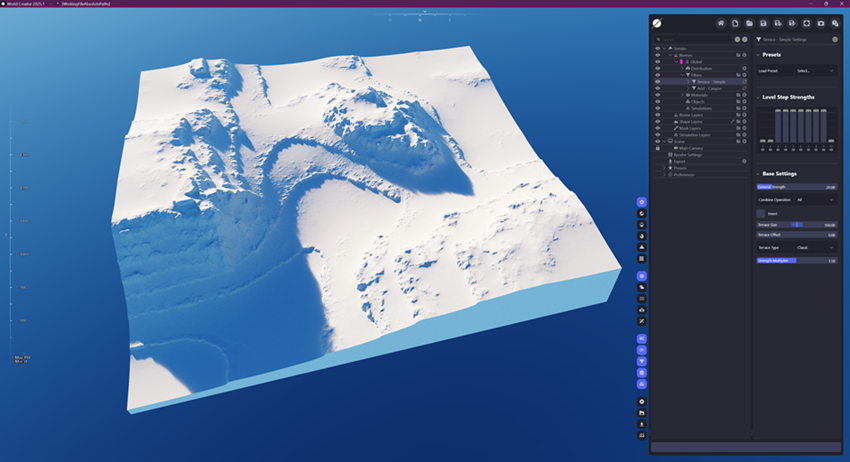
Task: Save project with the disk icon
Action: pos(764,23)
